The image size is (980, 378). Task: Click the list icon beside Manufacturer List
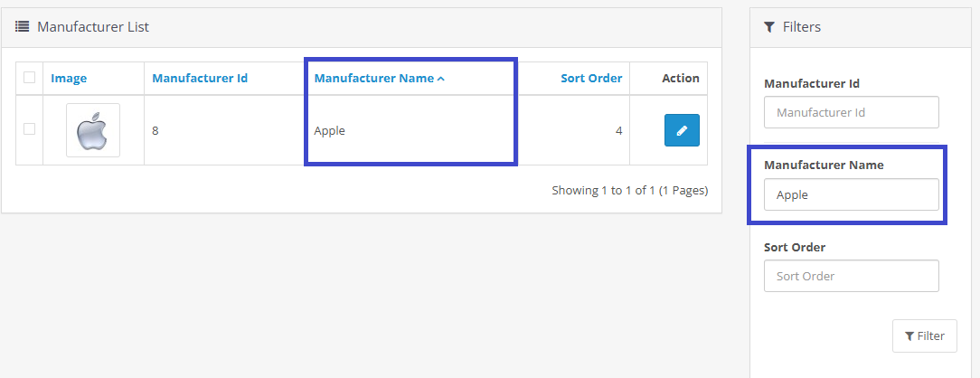click(x=23, y=27)
